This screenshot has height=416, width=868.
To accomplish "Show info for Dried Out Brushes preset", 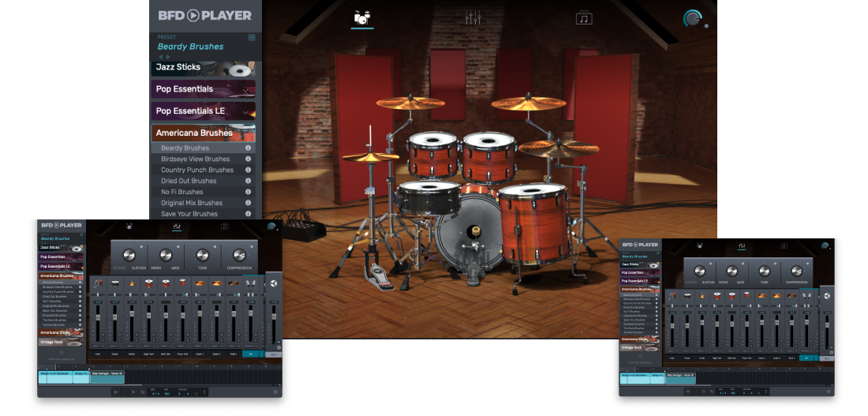I will [x=248, y=181].
